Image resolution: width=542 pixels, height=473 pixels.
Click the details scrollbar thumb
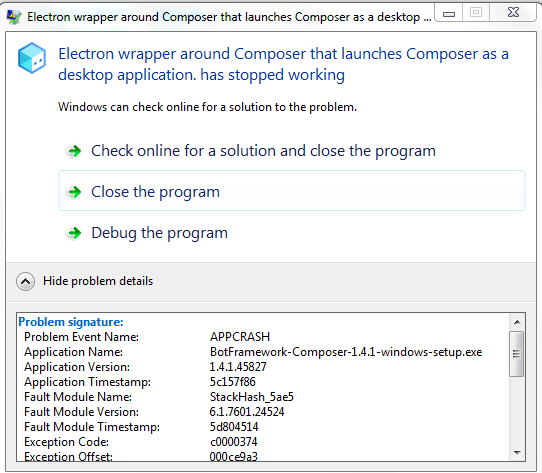[x=517, y=354]
